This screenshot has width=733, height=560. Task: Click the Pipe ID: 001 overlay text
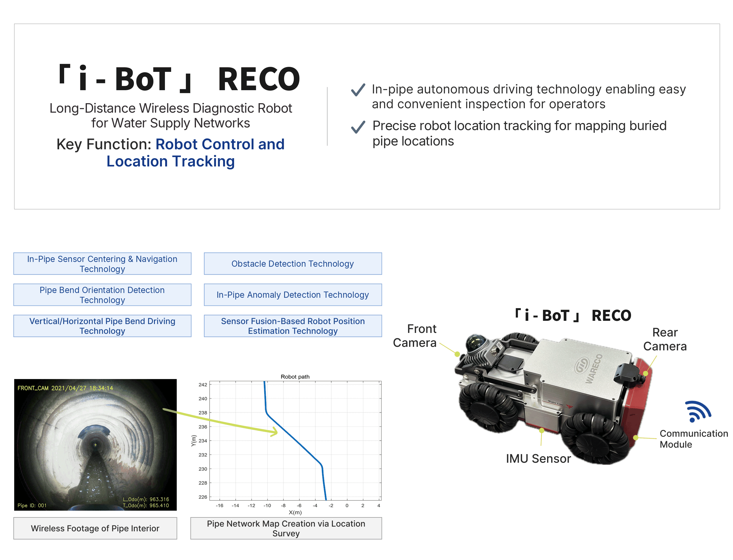point(32,505)
